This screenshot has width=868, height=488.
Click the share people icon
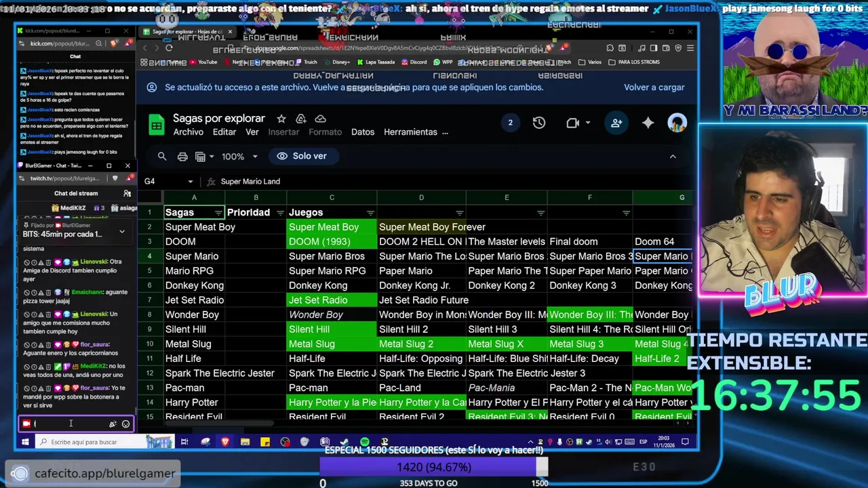(616, 123)
